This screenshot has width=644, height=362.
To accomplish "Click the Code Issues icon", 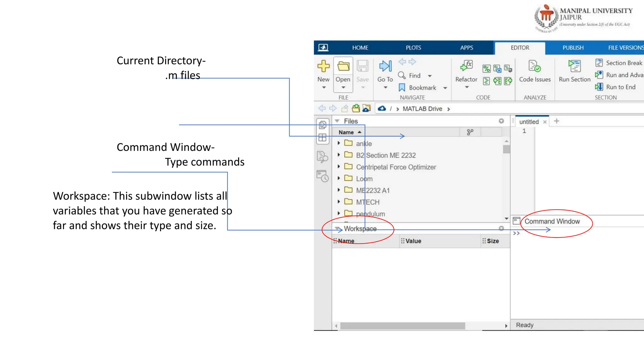I will point(534,66).
